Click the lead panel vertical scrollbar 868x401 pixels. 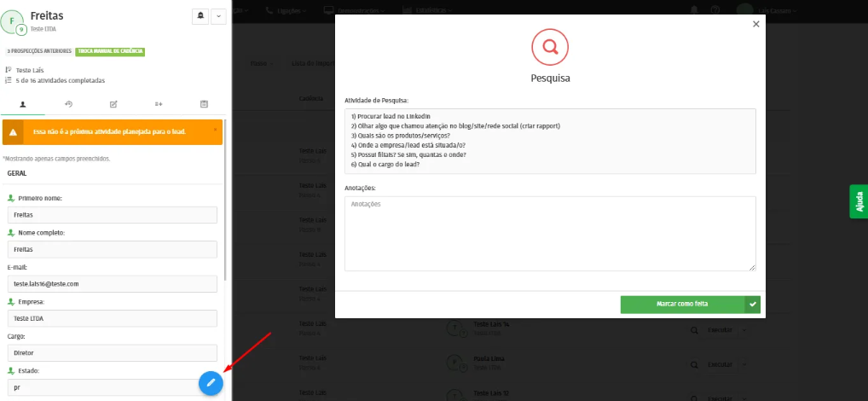[225, 200]
